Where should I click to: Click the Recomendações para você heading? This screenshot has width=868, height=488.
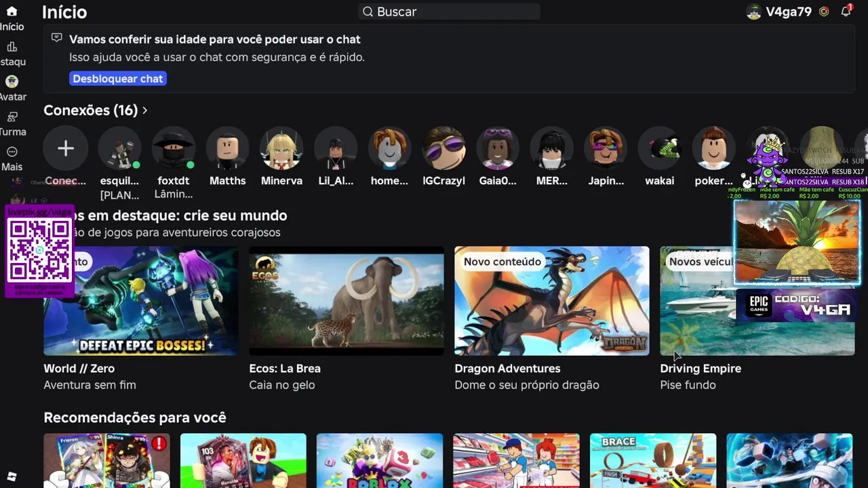pyautogui.click(x=135, y=418)
